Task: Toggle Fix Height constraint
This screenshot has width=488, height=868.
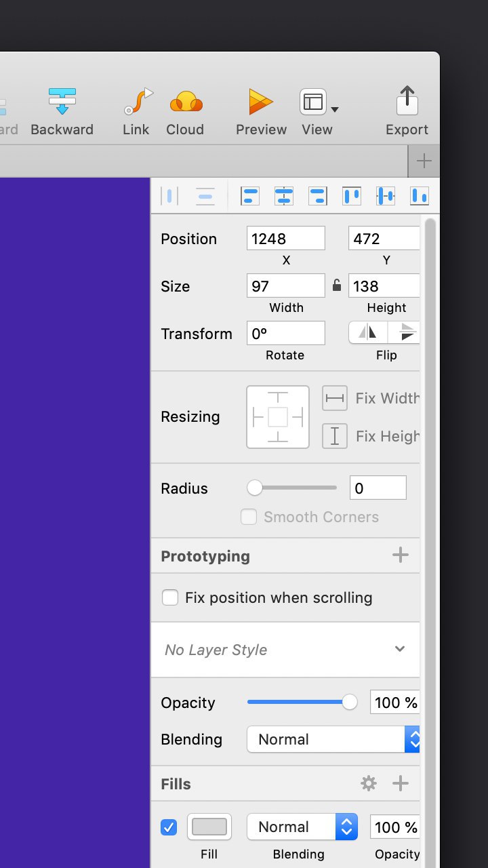Action: point(335,436)
